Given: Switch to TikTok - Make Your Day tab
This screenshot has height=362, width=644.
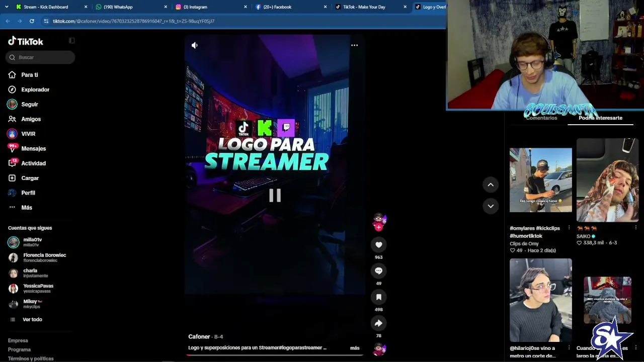Looking at the screenshot, I should (x=371, y=7).
